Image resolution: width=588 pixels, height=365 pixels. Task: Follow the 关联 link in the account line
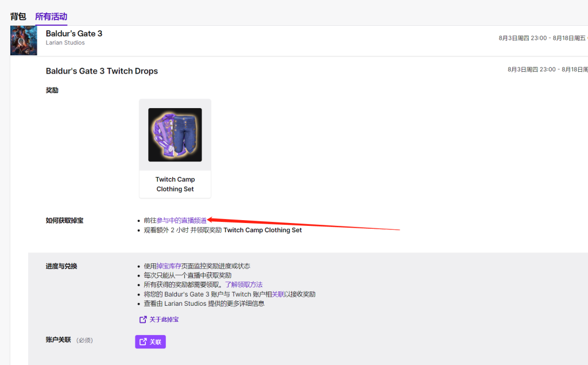click(x=278, y=294)
